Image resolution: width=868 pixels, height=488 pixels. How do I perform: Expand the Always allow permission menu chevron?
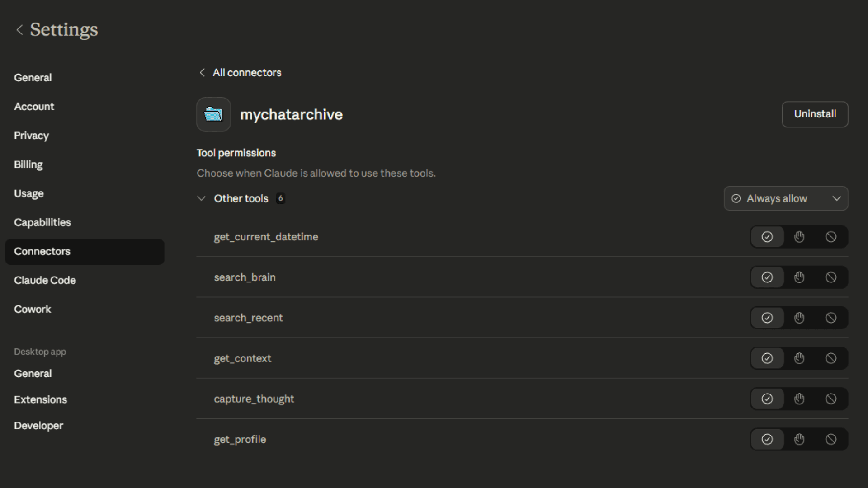point(837,198)
